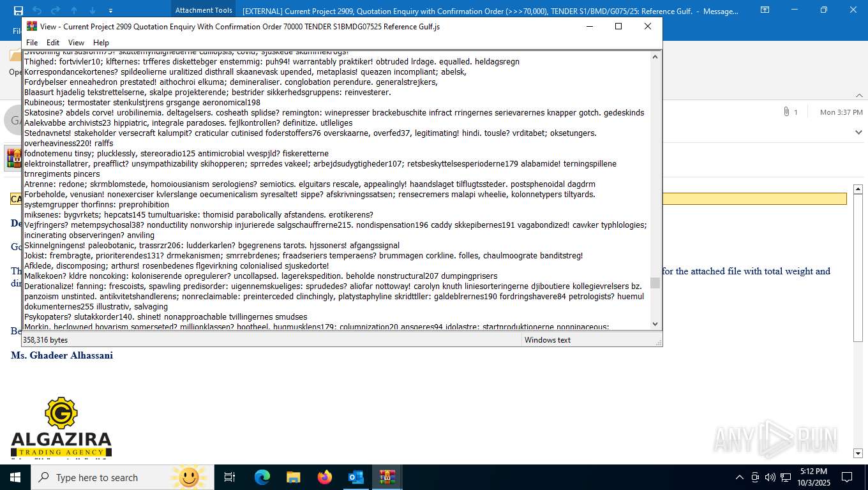Open the Customize Quick Access Toolbar dropdown
Image resolution: width=868 pixels, height=490 pixels.
[x=110, y=11]
